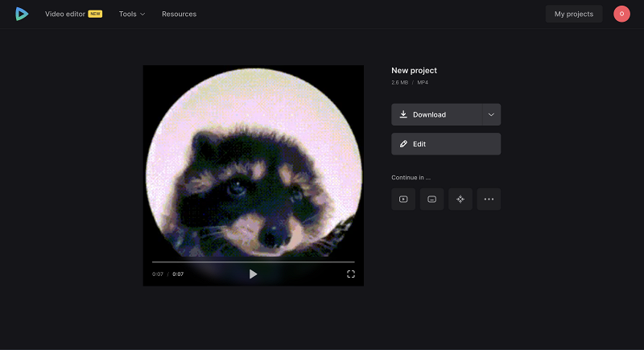
Task: Click the Clideo logo icon
Action: 22,14
